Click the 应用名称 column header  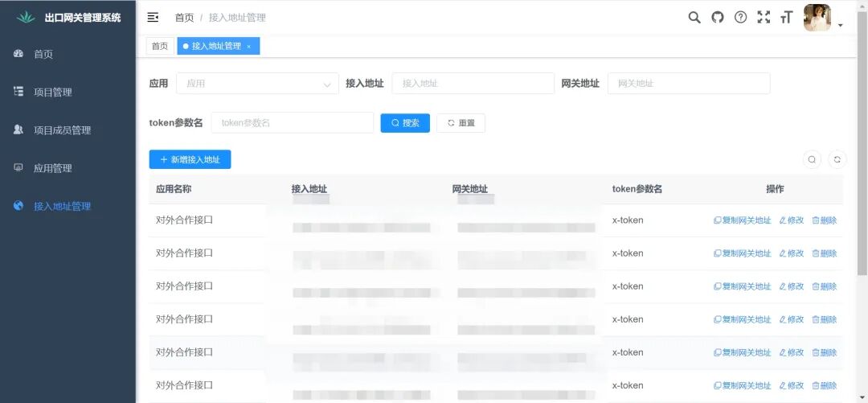coord(174,189)
